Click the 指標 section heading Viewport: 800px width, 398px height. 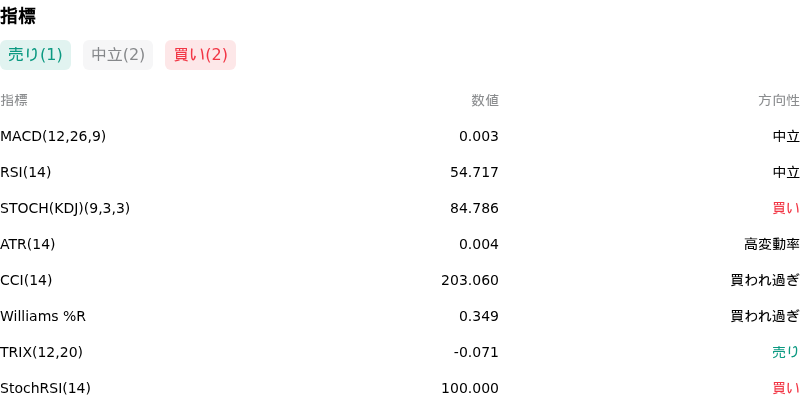pyautogui.click(x=18, y=16)
